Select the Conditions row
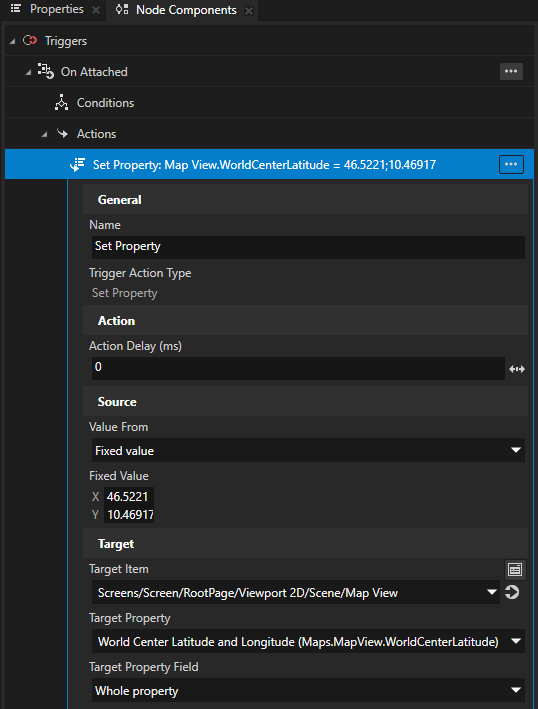 [x=269, y=103]
